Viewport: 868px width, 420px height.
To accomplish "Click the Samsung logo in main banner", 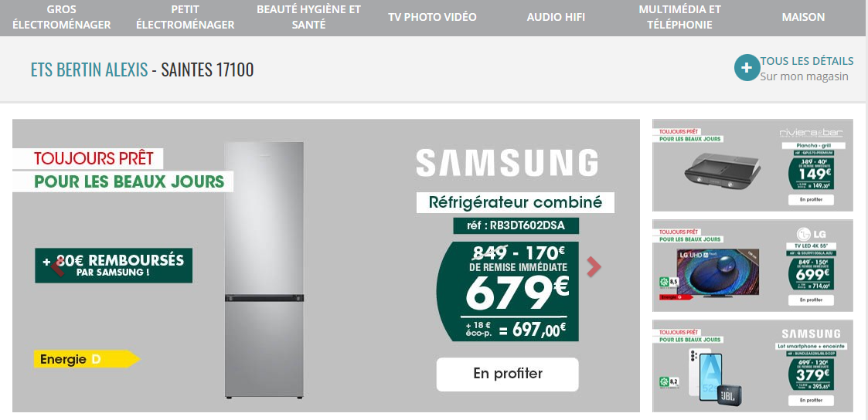I will (x=507, y=162).
